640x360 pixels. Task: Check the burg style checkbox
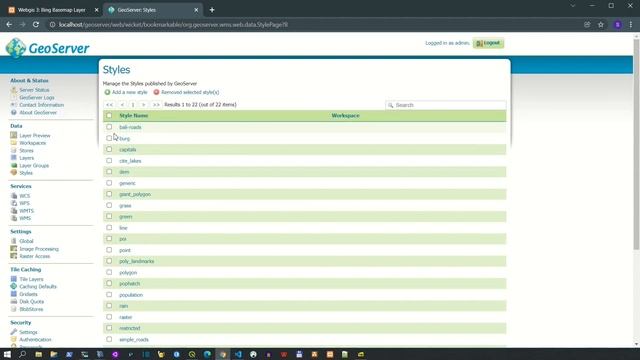(x=109, y=138)
